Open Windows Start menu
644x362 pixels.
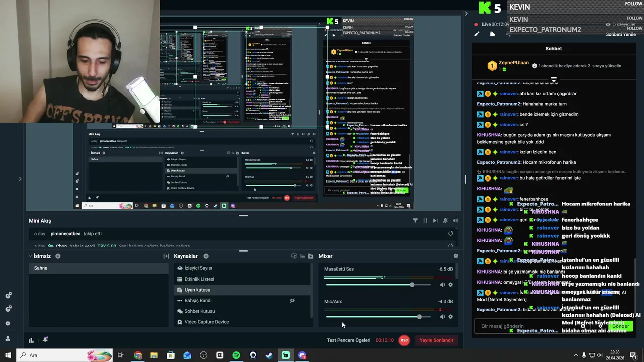[x=8, y=355]
